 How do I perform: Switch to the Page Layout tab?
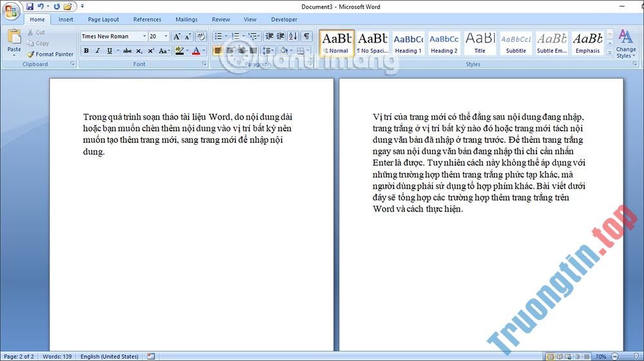[103, 19]
